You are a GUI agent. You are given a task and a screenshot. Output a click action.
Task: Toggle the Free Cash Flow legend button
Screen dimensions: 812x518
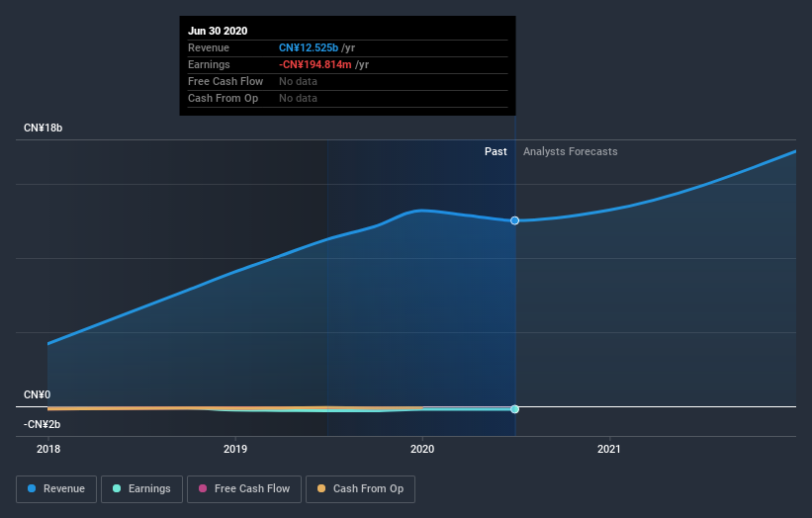pyautogui.click(x=244, y=489)
